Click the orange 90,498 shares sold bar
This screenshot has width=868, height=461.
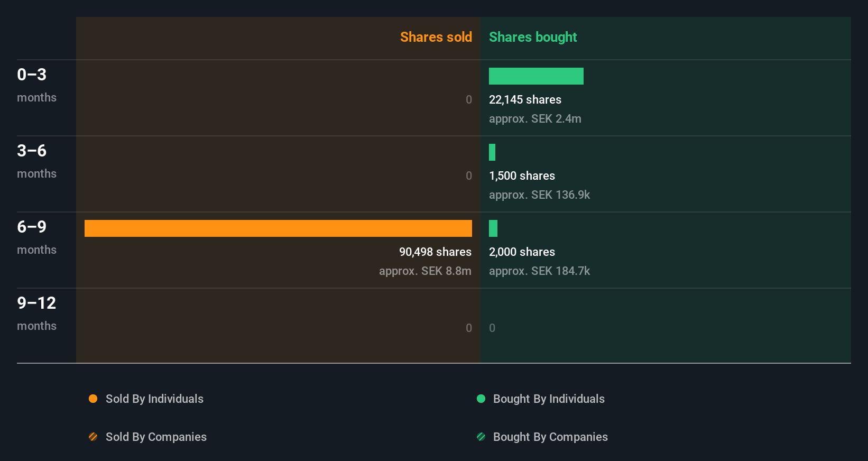[x=278, y=228]
